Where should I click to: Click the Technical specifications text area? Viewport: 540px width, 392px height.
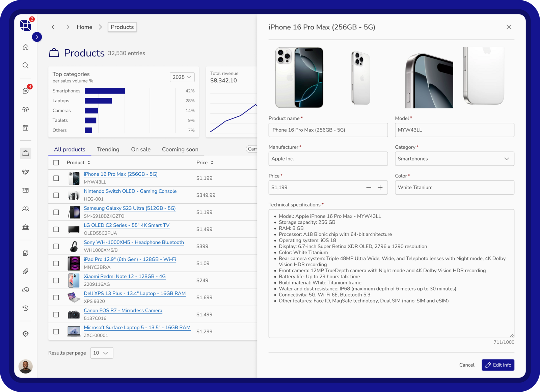391,274
